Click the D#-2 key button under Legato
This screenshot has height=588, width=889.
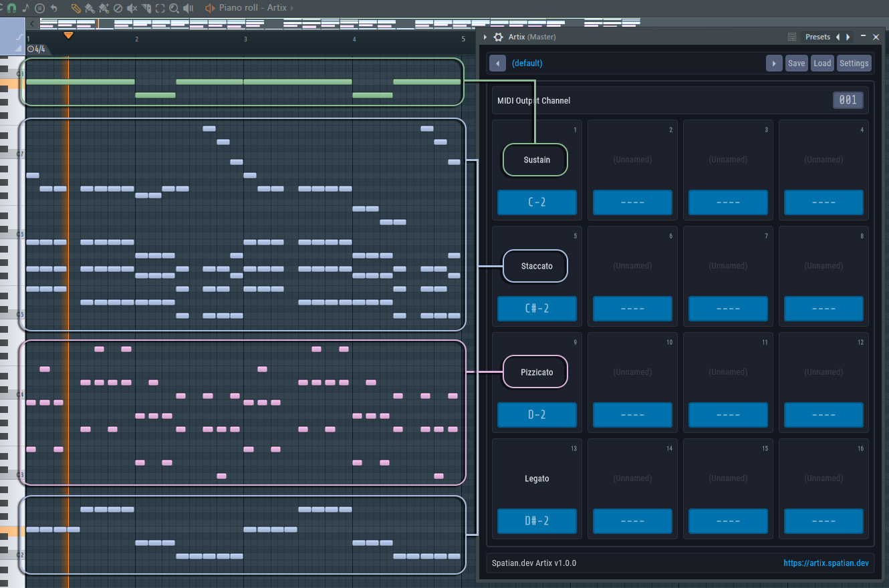[x=537, y=521]
